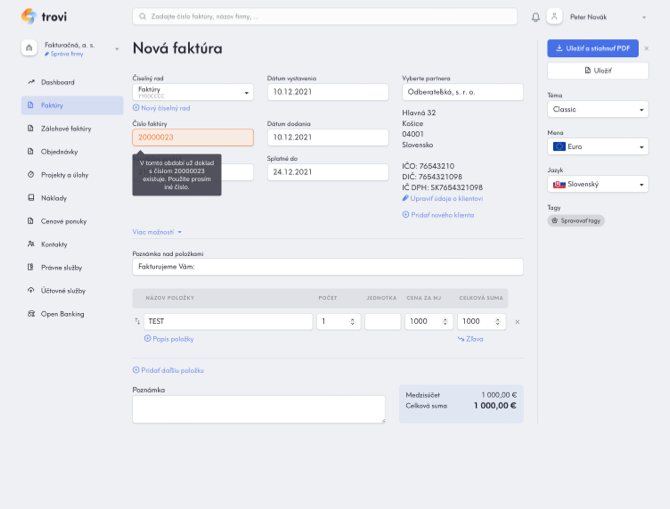Click the drag handle of TEST row
Image resolution: width=670 pixels, height=509 pixels.
(137, 321)
